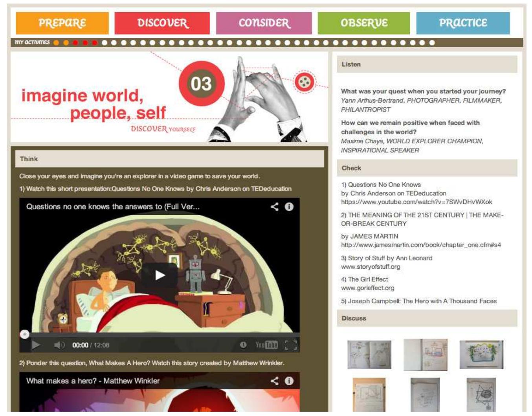
Task: Click the YouTube logo in video controls
Action: point(267,345)
